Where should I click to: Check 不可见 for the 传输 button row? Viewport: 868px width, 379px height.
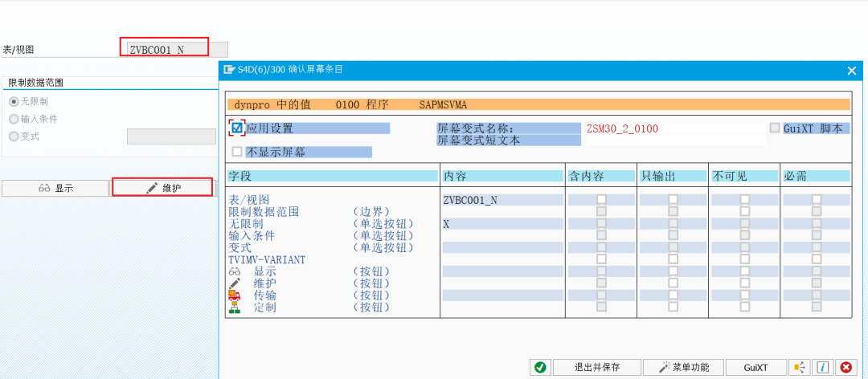click(745, 295)
